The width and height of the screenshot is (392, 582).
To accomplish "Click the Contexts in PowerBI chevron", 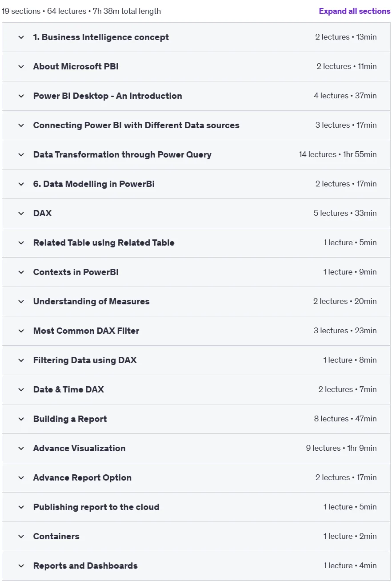I will (x=21, y=272).
